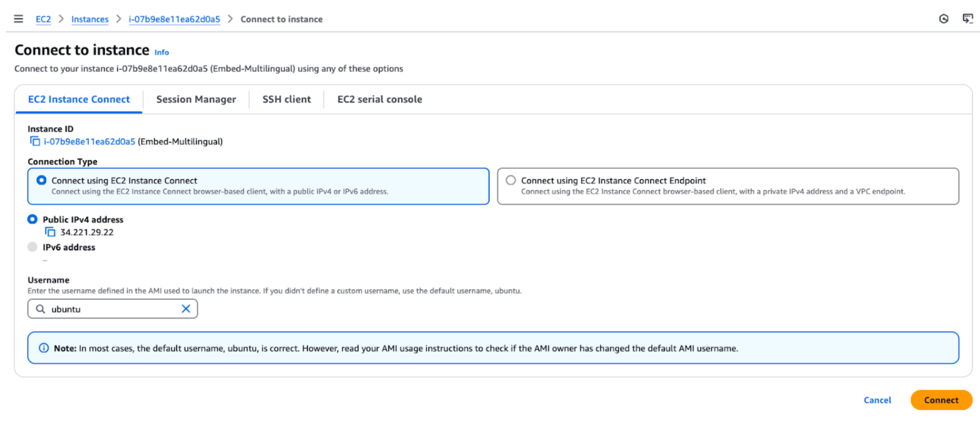Open the clock icon in top bar
This screenshot has height=424, width=980.
(943, 19)
